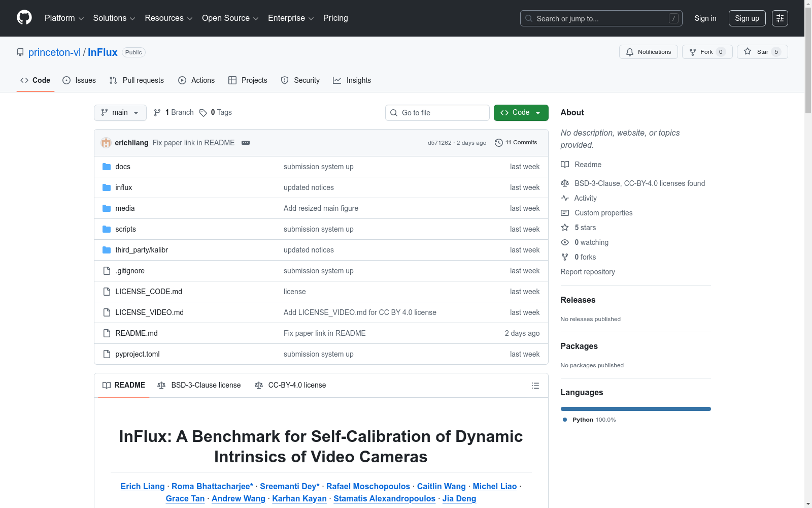812x508 pixels.
Task: Open the global navigation options icon
Action: tap(780, 18)
